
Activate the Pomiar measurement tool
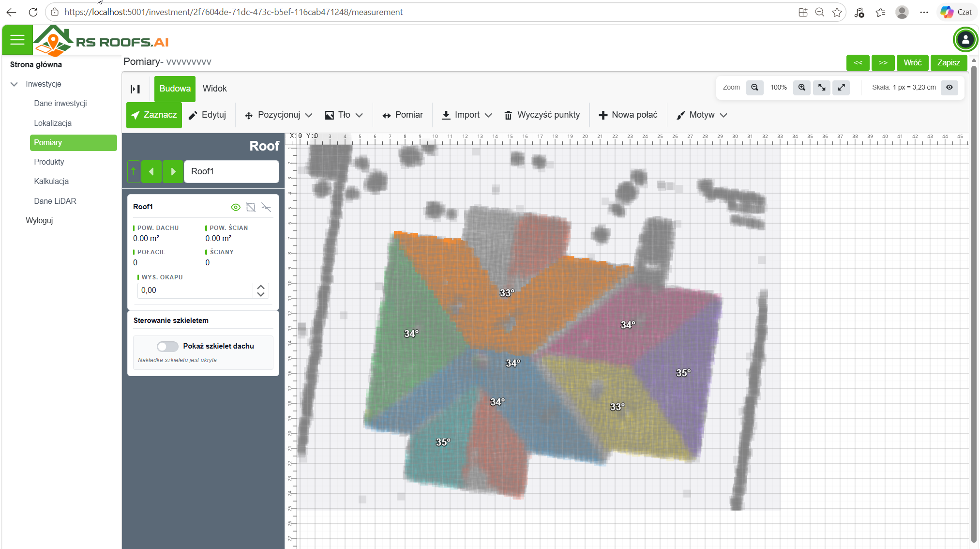point(403,115)
